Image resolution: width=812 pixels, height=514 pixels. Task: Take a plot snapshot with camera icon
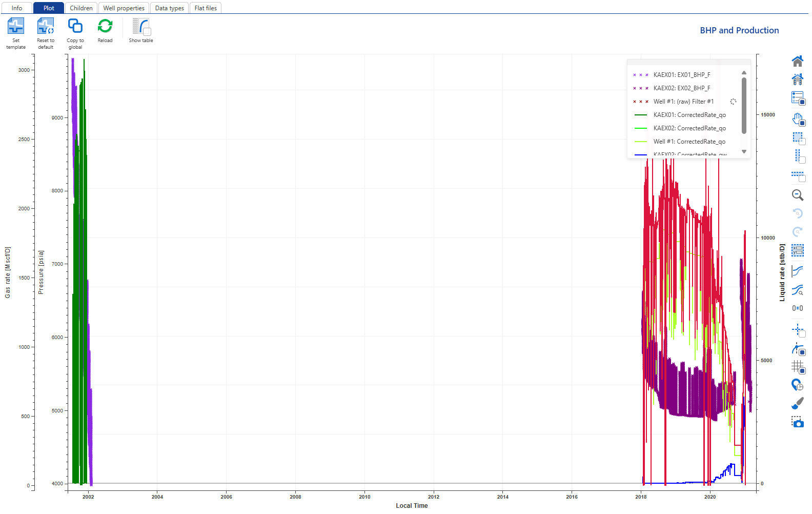pyautogui.click(x=797, y=422)
